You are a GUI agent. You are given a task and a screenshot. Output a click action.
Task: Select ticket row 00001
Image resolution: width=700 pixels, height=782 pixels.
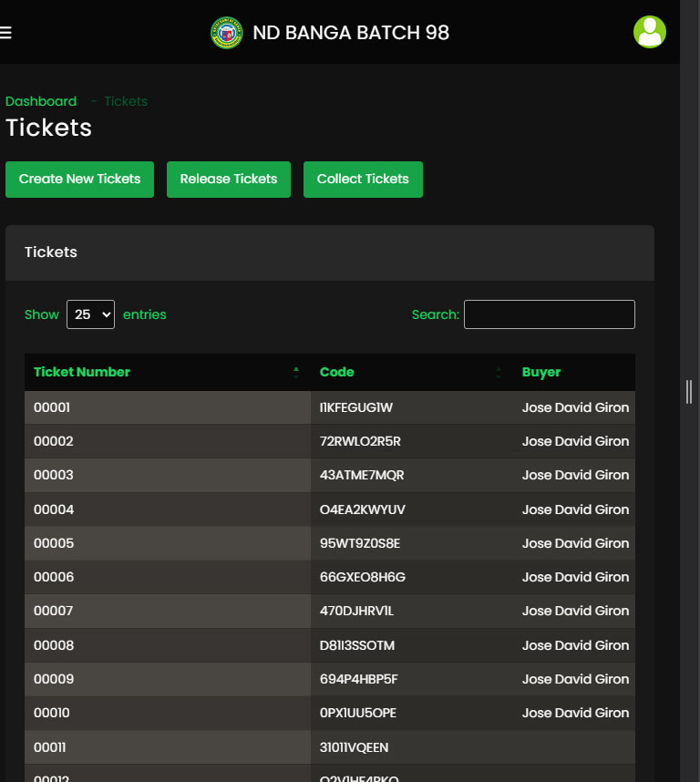[x=52, y=407]
